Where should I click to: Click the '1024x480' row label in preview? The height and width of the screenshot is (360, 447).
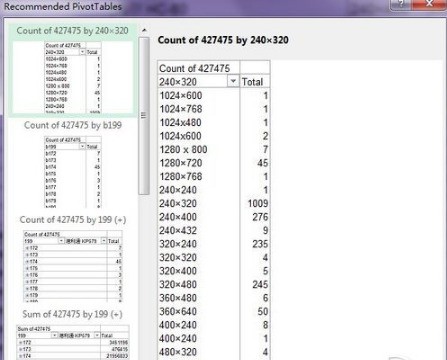click(x=180, y=122)
